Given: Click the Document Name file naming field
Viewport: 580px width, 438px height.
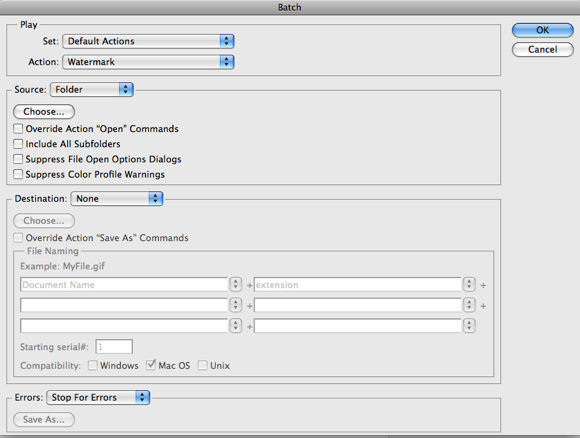Looking at the screenshot, I should click(x=124, y=284).
